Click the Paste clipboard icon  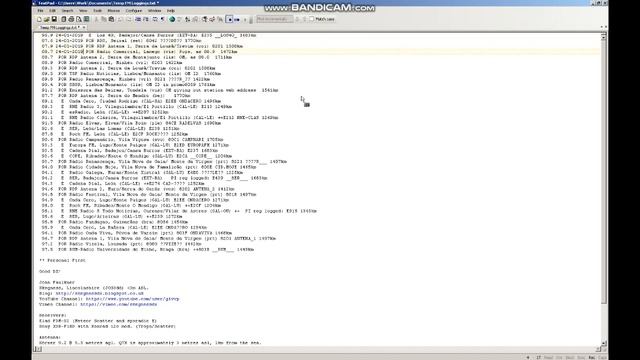point(111,19)
